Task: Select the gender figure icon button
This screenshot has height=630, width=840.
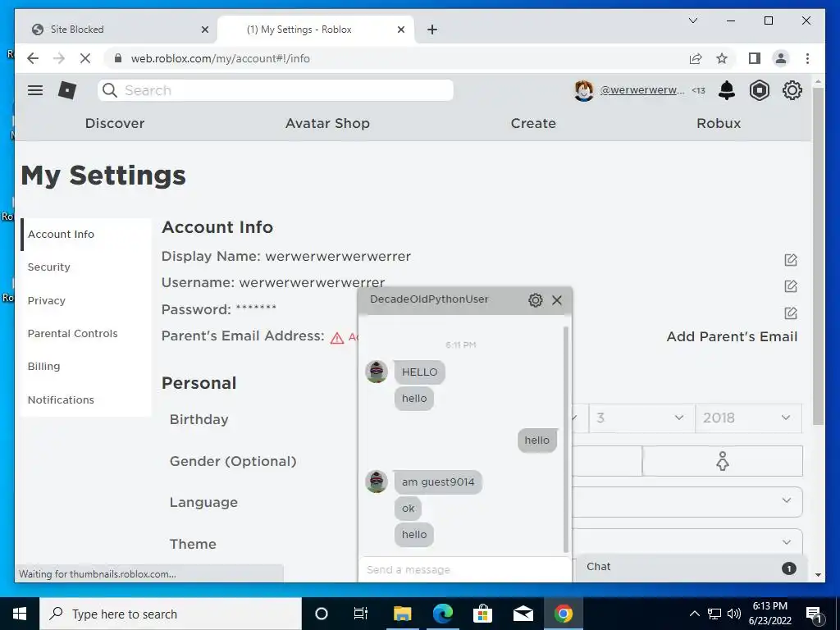Action: tap(722, 461)
